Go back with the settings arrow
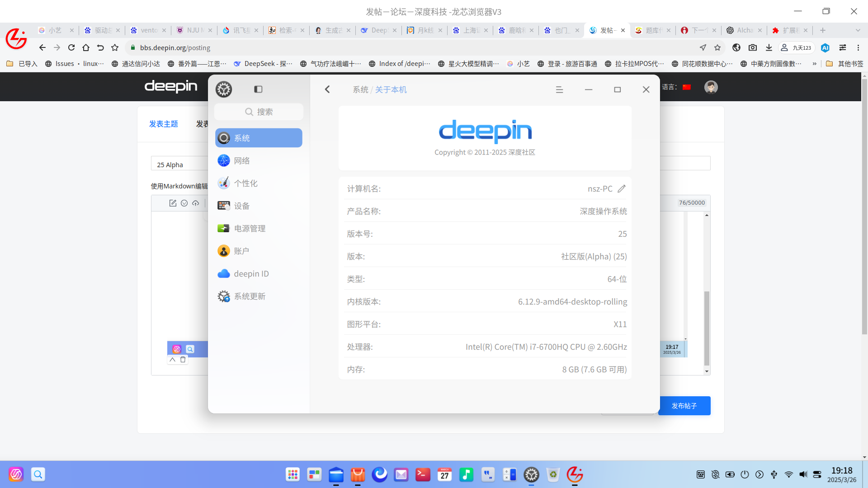 327,89
